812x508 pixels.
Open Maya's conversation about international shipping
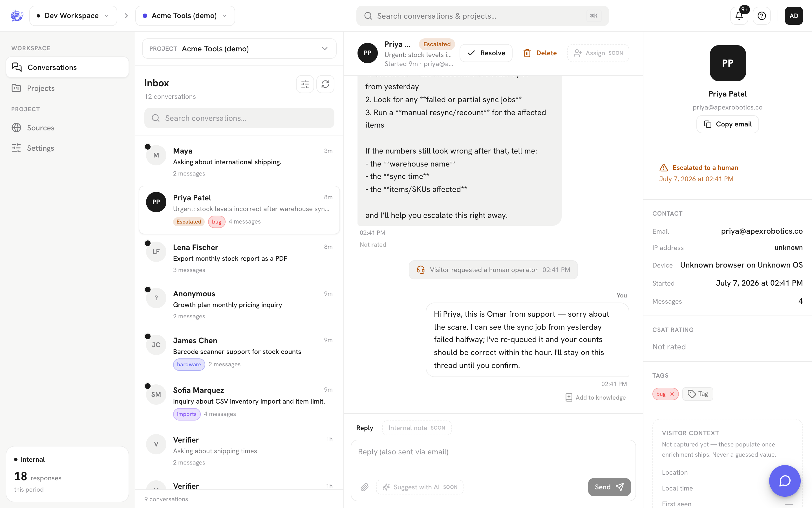(x=239, y=162)
